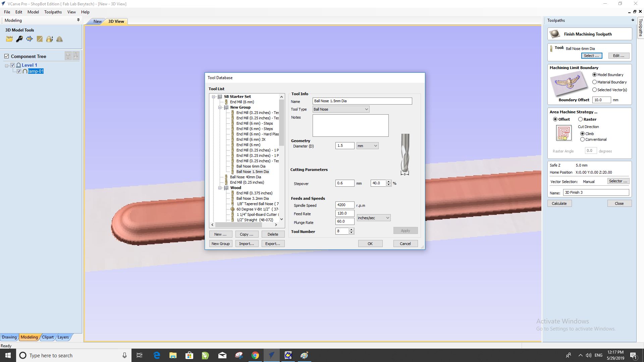The width and height of the screenshot is (644, 362).
Task: Click the wrench model properties icon
Action: pos(19,39)
